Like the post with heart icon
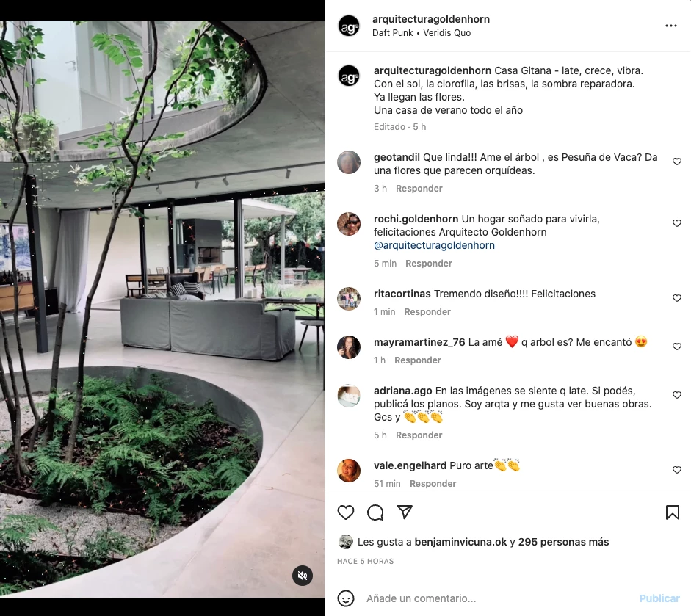This screenshot has width=691, height=616. tap(345, 512)
